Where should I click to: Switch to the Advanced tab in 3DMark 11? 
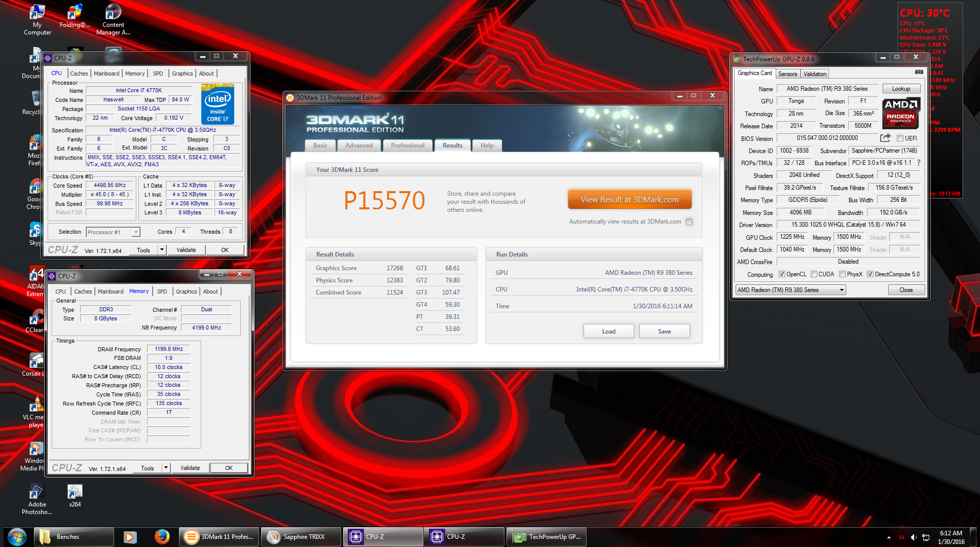pos(359,145)
